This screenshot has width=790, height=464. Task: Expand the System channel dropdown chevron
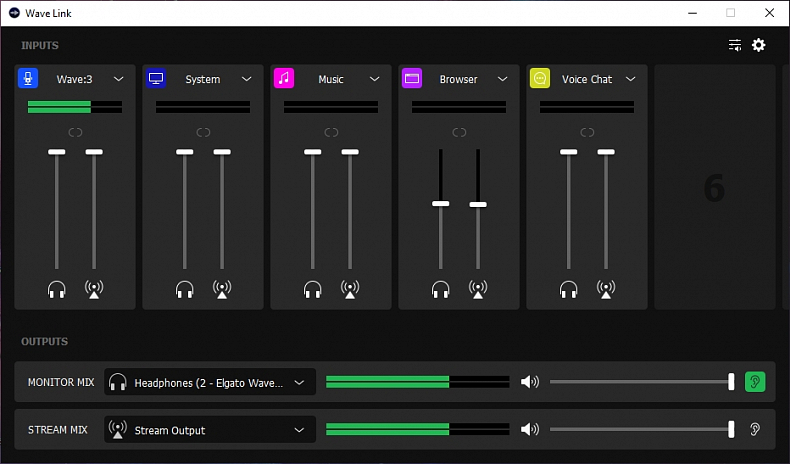246,79
